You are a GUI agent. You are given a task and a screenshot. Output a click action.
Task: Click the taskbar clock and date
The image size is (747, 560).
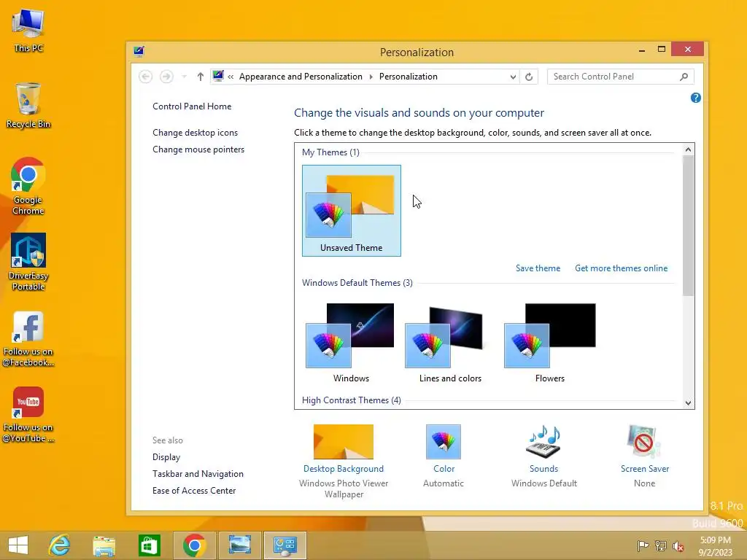point(716,545)
